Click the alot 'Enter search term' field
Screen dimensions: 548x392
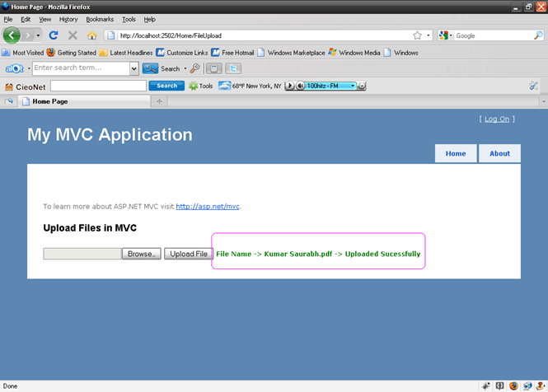click(81, 68)
